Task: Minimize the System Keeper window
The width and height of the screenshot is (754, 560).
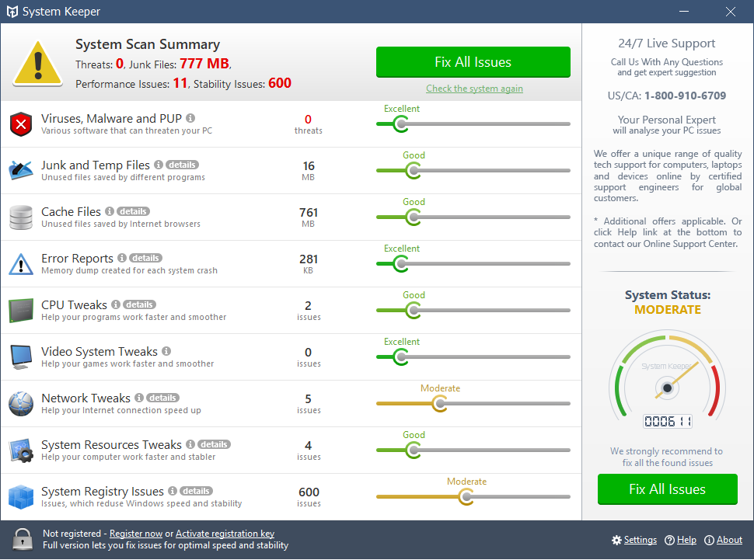Action: pos(684,12)
